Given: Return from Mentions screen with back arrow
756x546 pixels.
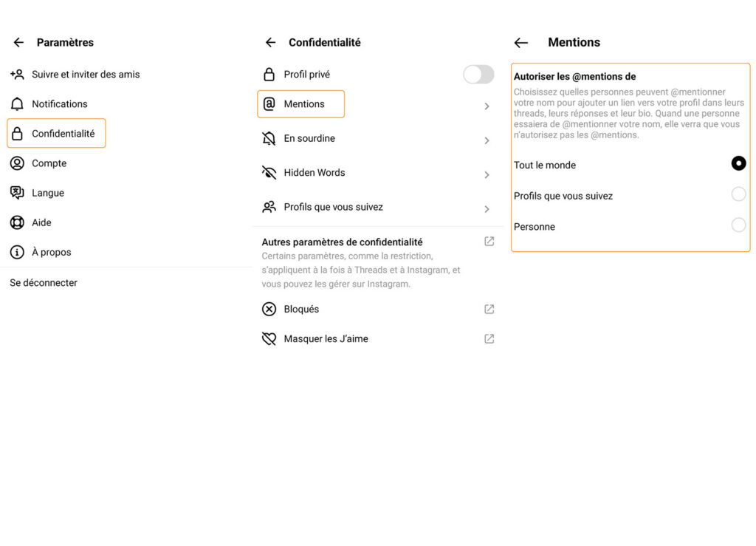Looking at the screenshot, I should click(520, 43).
